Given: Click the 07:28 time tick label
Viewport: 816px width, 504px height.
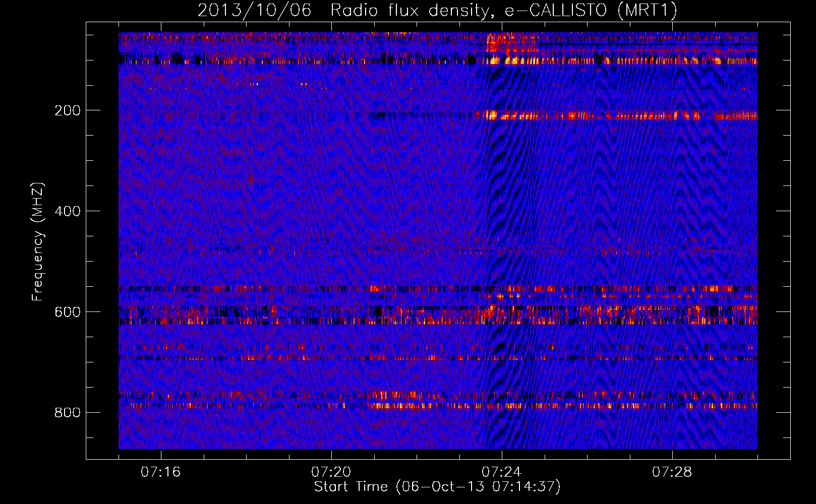Looking at the screenshot, I should pos(672,472).
